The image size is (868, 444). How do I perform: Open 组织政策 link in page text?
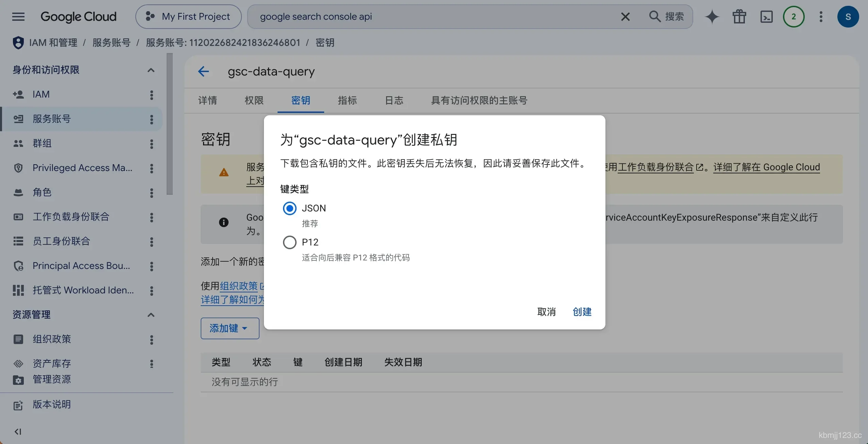[x=239, y=286]
